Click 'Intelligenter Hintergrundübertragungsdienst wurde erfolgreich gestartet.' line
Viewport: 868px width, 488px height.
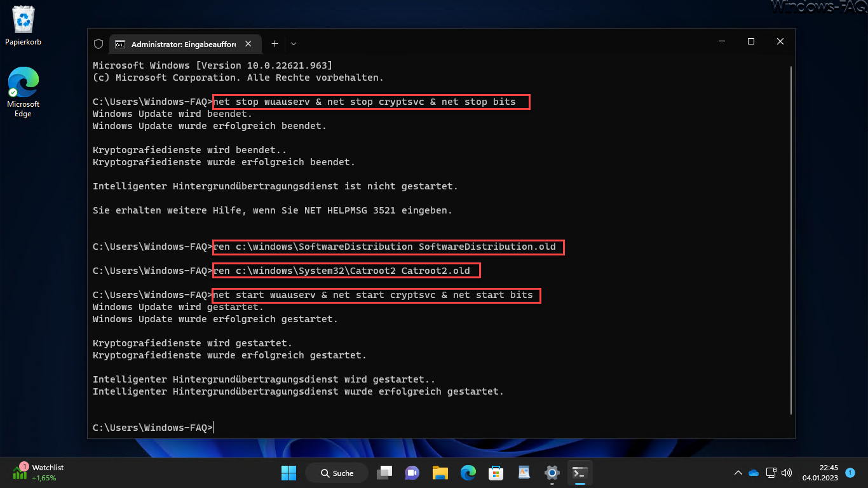[298, 391]
